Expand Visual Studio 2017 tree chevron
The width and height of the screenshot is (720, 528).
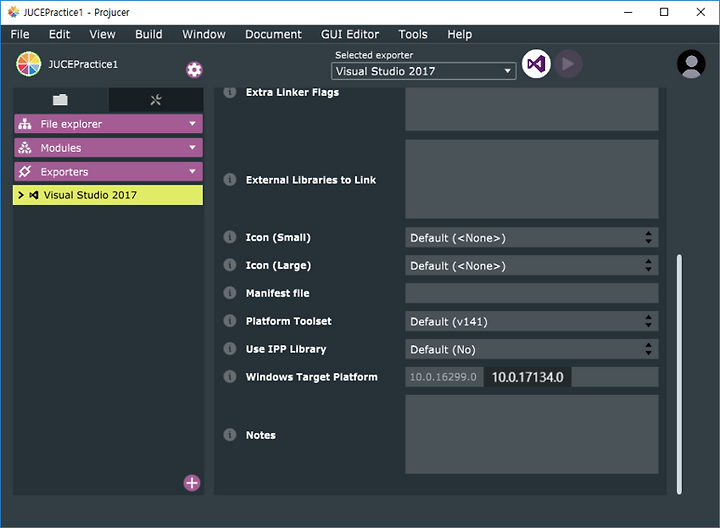coord(20,195)
